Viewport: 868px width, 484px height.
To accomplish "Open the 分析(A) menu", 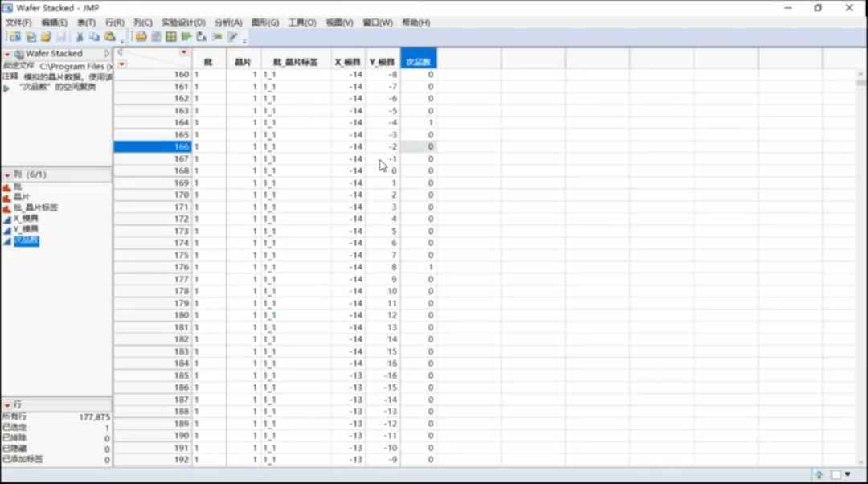I will pos(228,23).
